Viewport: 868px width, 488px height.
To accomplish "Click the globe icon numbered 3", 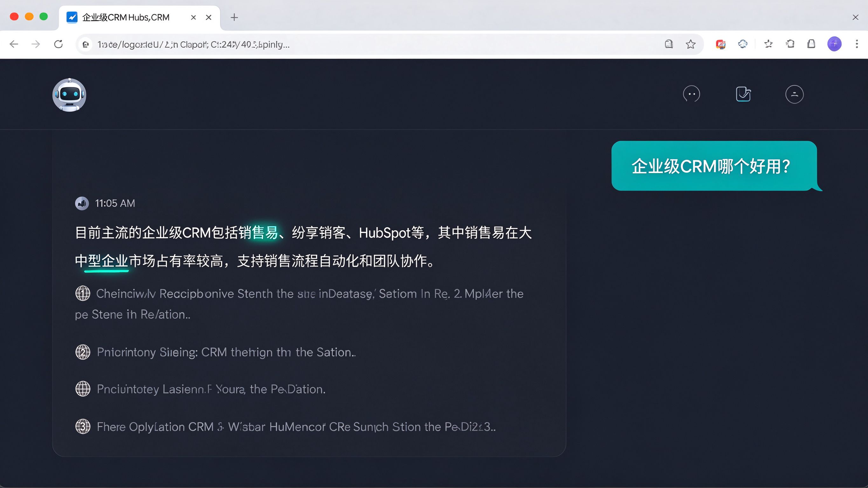I will pyautogui.click(x=83, y=427).
